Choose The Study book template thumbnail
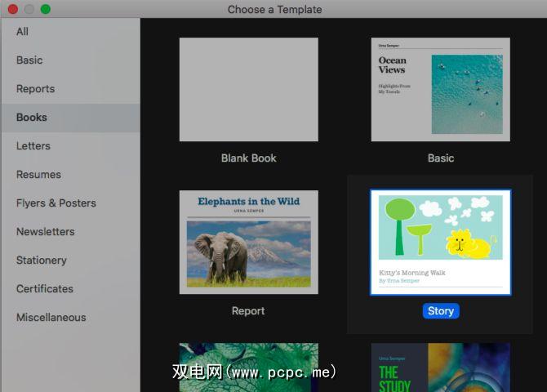The height and width of the screenshot is (392, 547). point(441,367)
